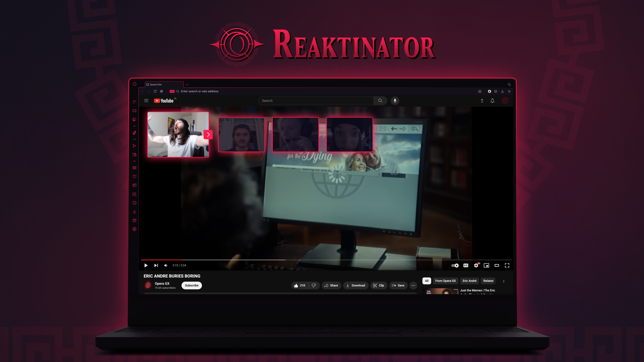This screenshot has width=644, height=362.
Task: Click the YouTube Search input field
Action: click(315, 101)
